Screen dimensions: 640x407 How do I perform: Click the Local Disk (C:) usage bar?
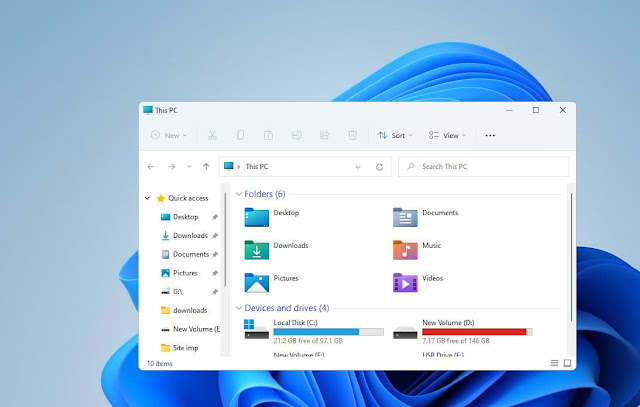click(x=329, y=332)
